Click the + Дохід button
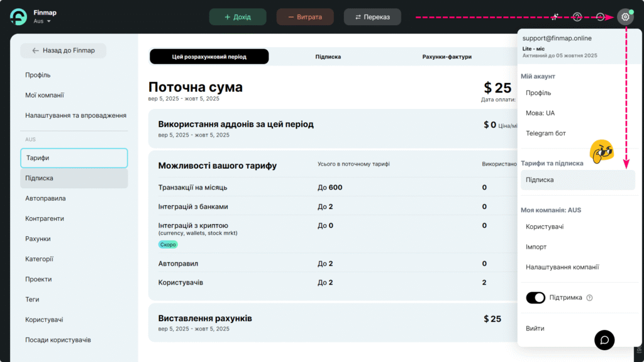 click(x=238, y=17)
